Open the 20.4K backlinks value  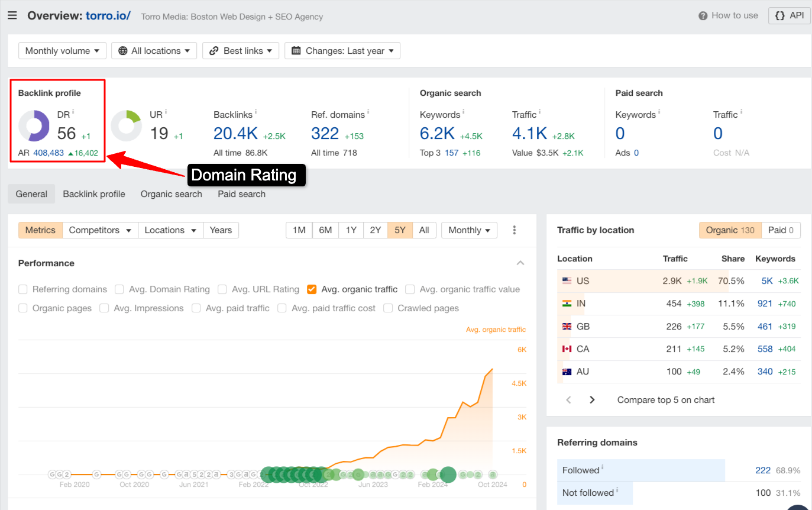click(235, 134)
